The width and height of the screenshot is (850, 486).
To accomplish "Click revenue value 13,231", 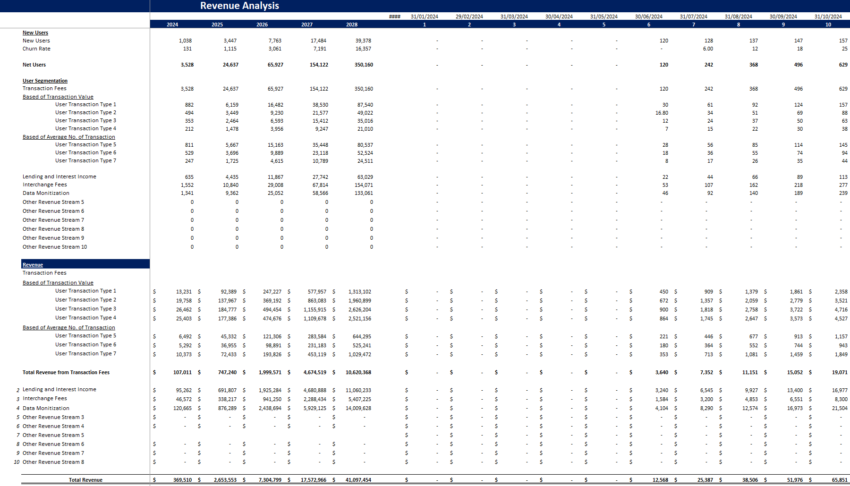I will click(184, 291).
